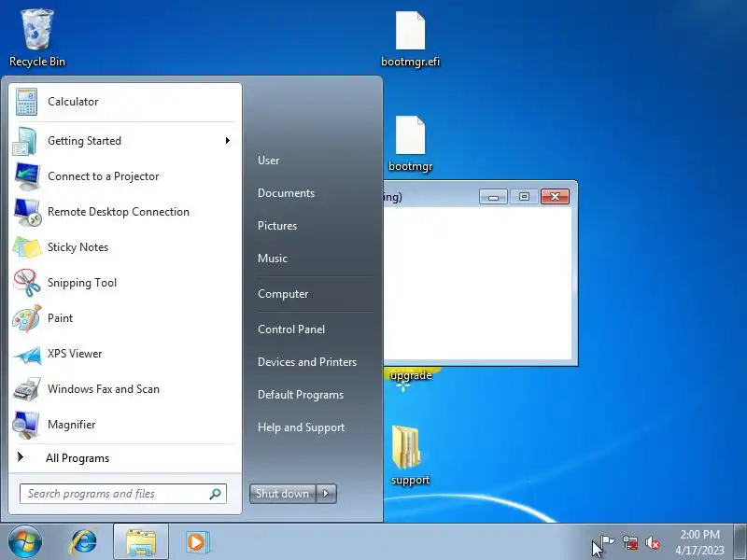Select the upgrade item label on desktop
Image resolution: width=747 pixels, height=560 pixels.
click(x=411, y=375)
